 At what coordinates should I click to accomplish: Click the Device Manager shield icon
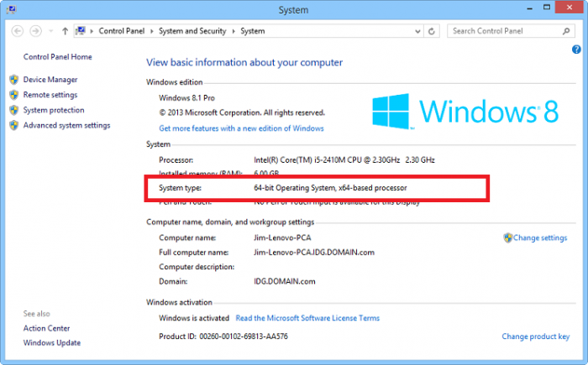click(14, 80)
